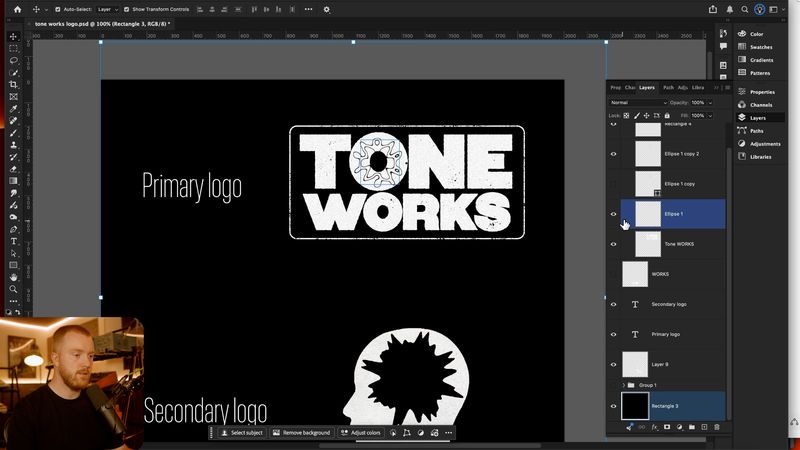This screenshot has height=450, width=800.
Task: Switch to the Properties panel tab
Action: 616,88
